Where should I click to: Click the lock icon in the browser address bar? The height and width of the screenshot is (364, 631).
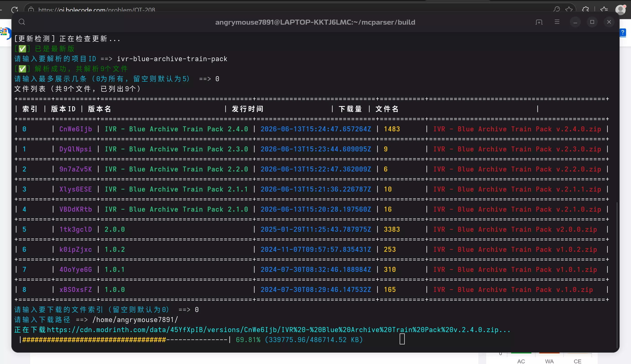point(31,10)
